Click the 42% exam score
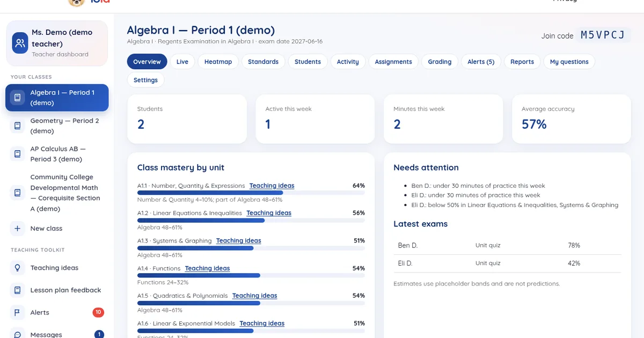Image resolution: width=644 pixels, height=338 pixels. (x=574, y=263)
